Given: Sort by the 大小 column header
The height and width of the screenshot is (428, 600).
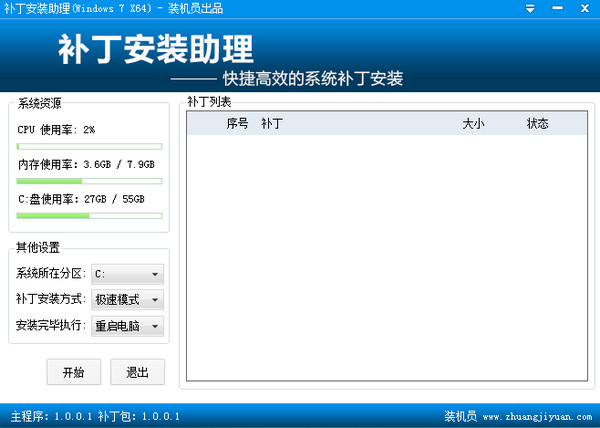Looking at the screenshot, I should [x=473, y=124].
